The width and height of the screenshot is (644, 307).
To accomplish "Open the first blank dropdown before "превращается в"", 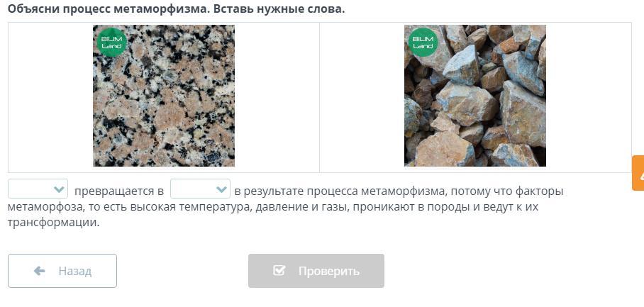I will point(38,189).
